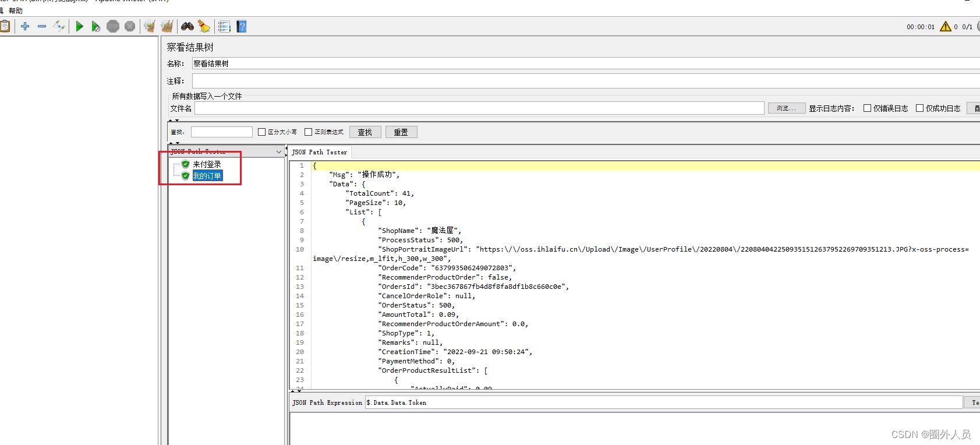Click the yellow Reset Search broom icon
Viewport: 980px width, 445px height.
pyautogui.click(x=204, y=26)
